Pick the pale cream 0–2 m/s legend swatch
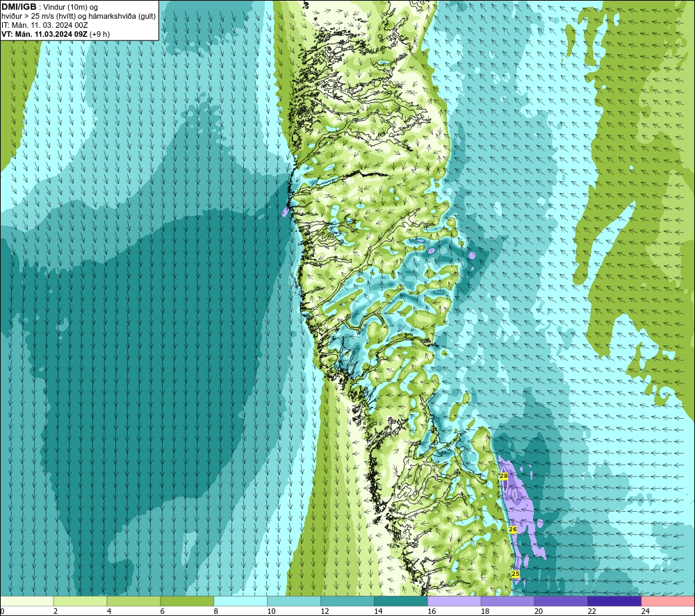This screenshot has height=616, width=695. click(x=26, y=601)
